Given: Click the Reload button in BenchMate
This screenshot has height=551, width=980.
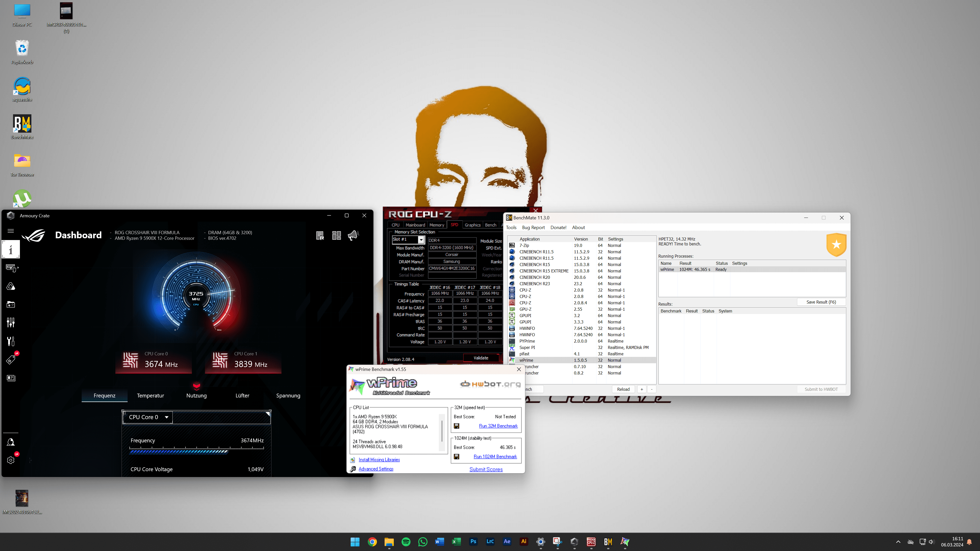Looking at the screenshot, I should (623, 389).
